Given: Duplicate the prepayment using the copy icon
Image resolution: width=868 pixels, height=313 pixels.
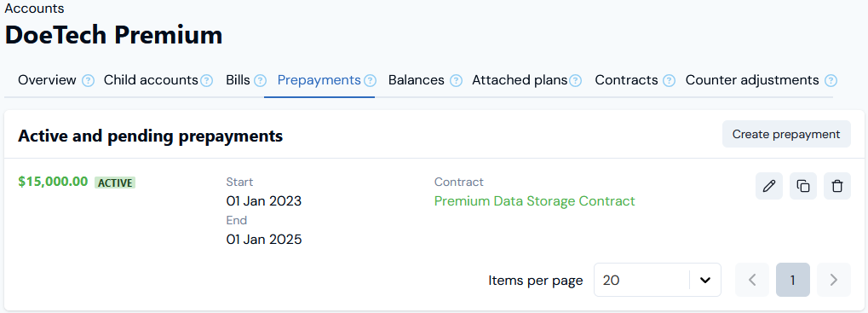Looking at the screenshot, I should (x=803, y=186).
